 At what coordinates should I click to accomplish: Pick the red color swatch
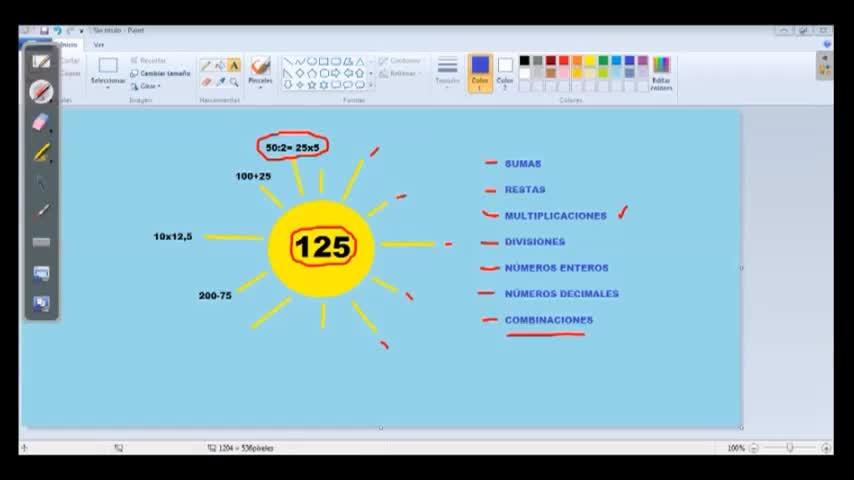coord(564,61)
